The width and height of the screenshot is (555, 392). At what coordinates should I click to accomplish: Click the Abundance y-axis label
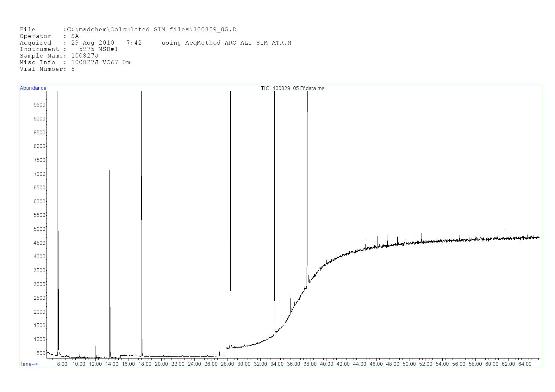click(33, 88)
